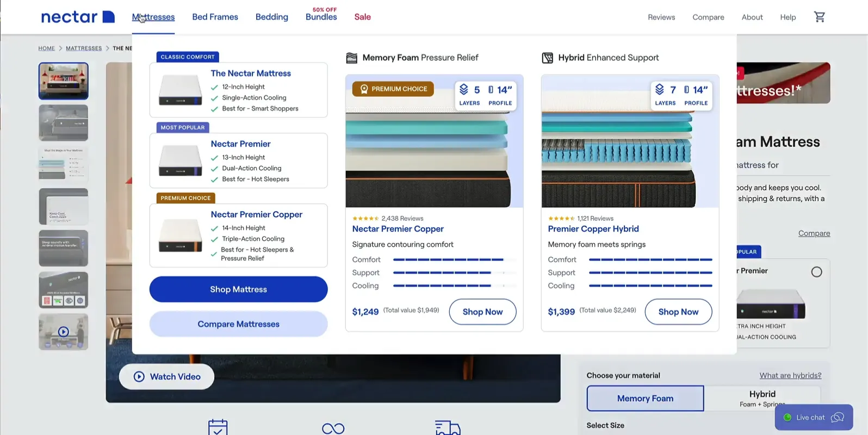Select the third gallery thumbnail

[63, 165]
